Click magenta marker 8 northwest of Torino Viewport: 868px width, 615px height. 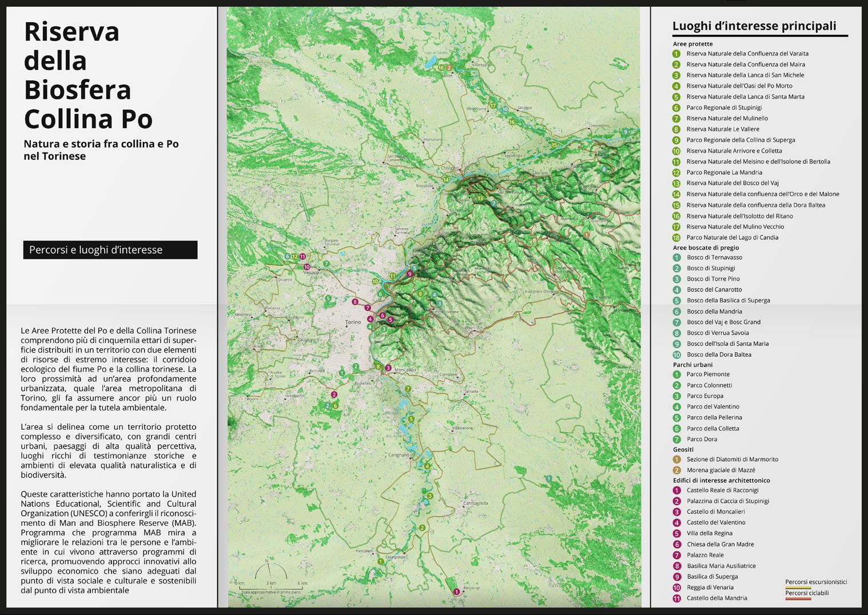[355, 302]
